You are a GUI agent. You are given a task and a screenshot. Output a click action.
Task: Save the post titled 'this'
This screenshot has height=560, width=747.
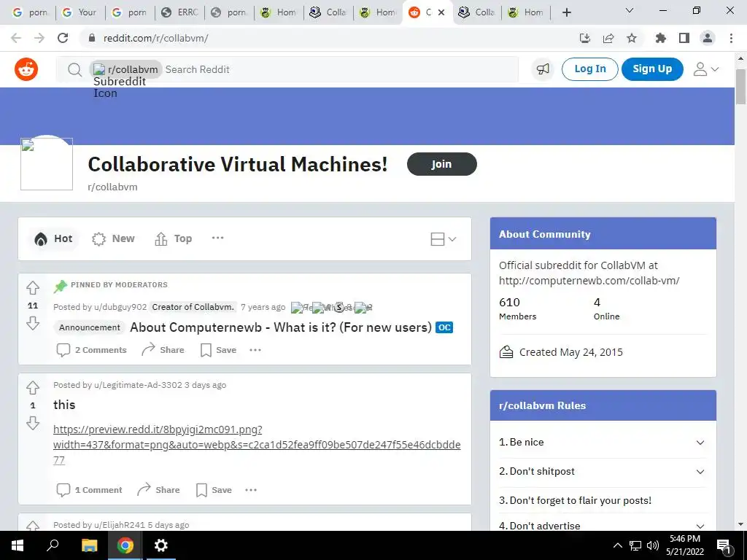point(214,490)
